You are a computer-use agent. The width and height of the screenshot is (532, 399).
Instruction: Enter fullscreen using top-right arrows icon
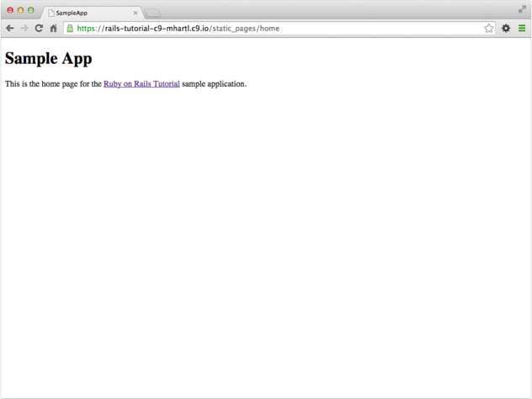pos(522,9)
